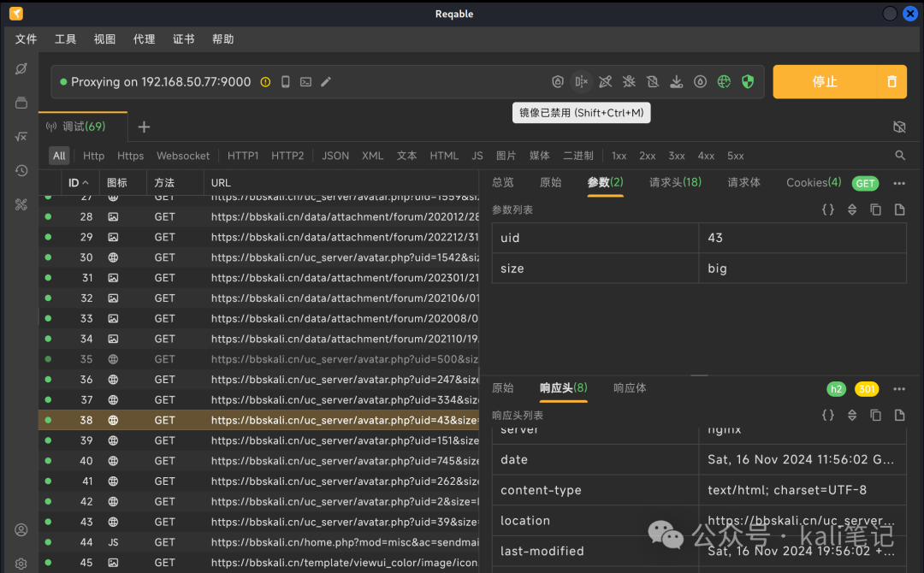The width and height of the screenshot is (924, 573).
Task: Open the history clock sidebar icon
Action: 21,170
